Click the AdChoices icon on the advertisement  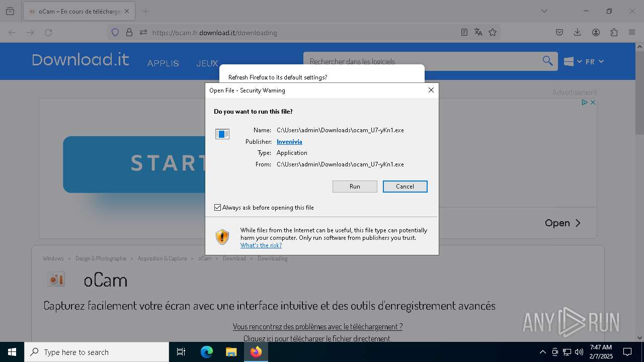(585, 102)
